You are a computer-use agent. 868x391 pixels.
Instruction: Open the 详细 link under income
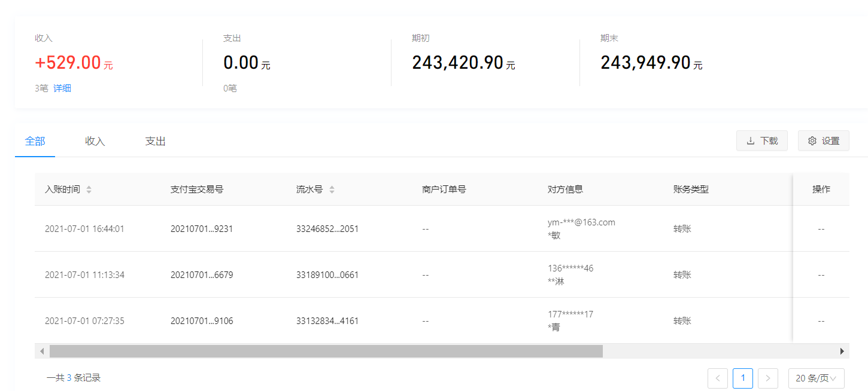click(x=62, y=88)
